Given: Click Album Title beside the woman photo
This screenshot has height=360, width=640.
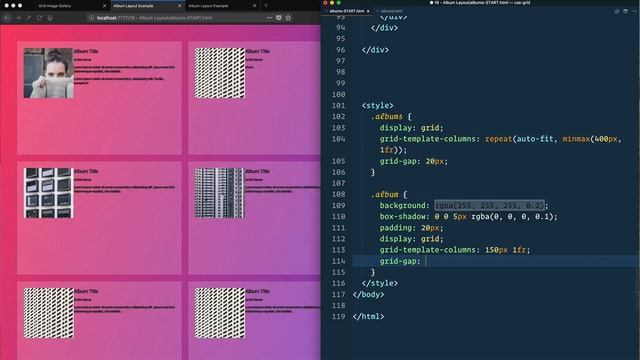Looking at the screenshot, I should [86, 51].
